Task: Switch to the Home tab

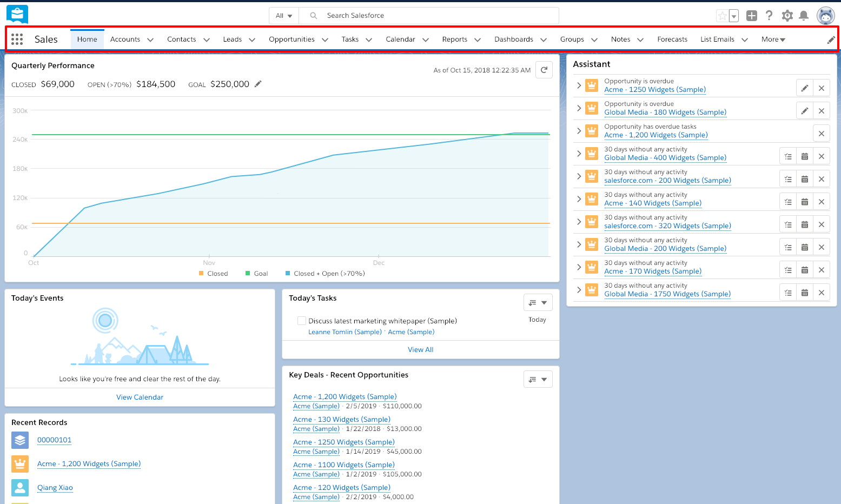Action: [x=87, y=39]
